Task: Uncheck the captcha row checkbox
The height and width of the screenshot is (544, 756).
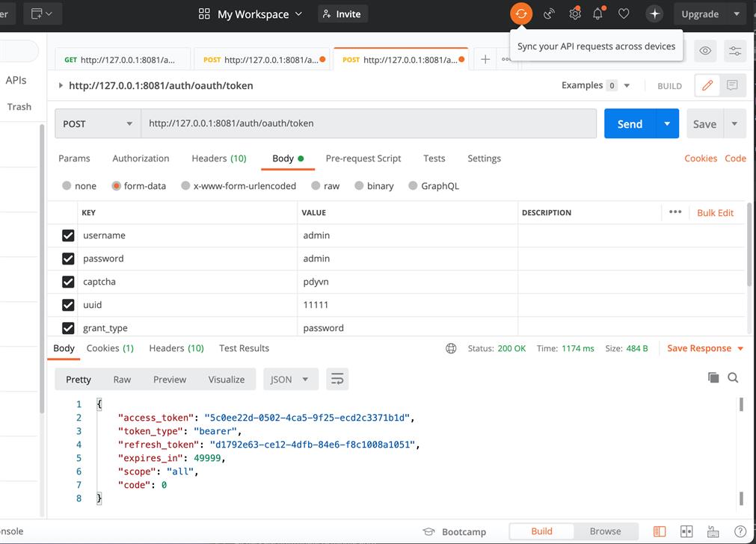Action: pos(68,282)
